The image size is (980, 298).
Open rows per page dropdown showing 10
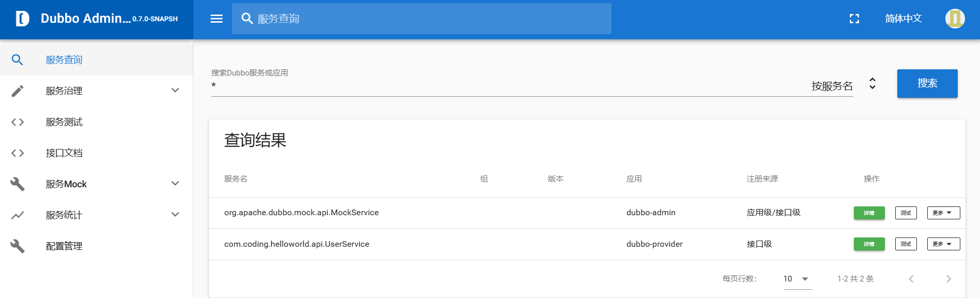click(x=797, y=279)
